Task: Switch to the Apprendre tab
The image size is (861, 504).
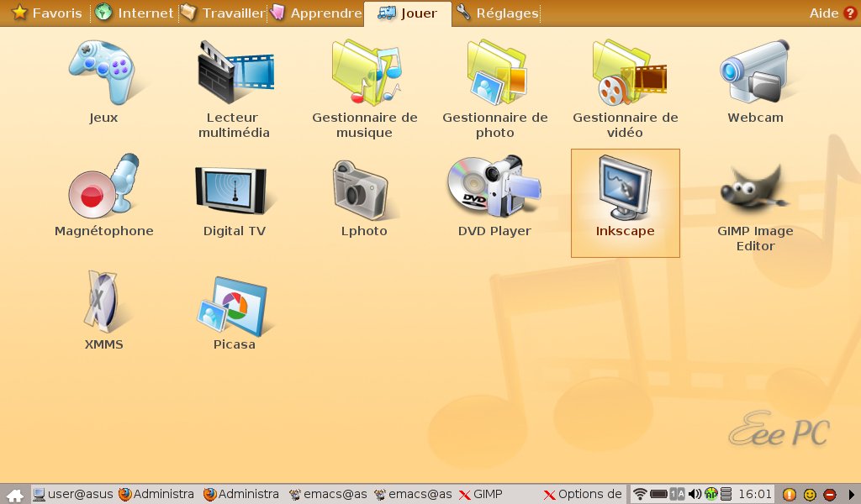Action: [x=316, y=13]
